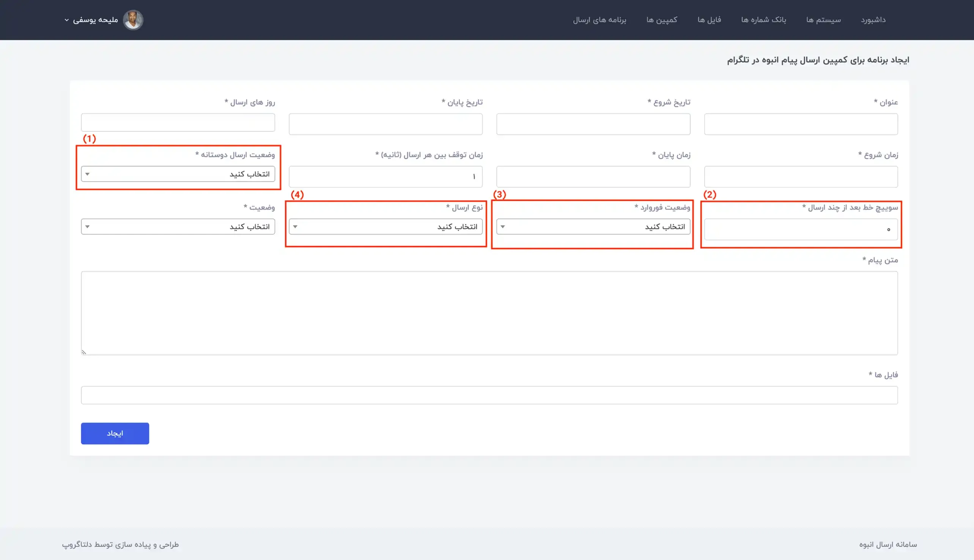Select برنامه های ارسال in navigation
The image size is (974, 560).
coord(599,20)
